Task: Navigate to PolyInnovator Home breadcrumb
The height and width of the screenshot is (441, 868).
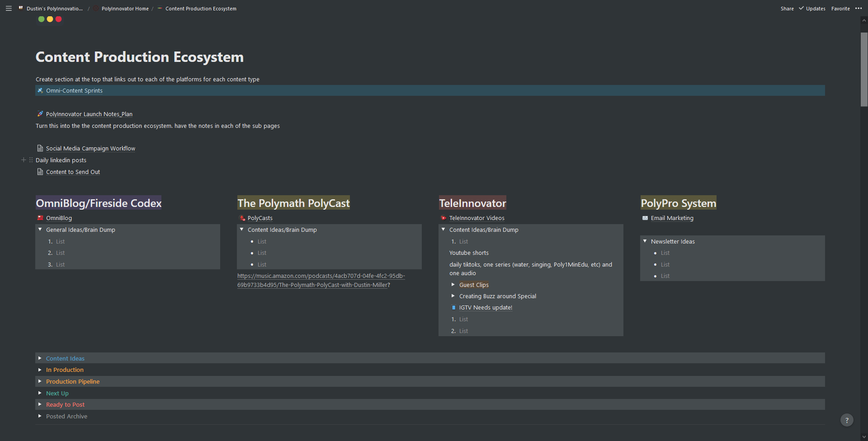Action: click(x=125, y=9)
